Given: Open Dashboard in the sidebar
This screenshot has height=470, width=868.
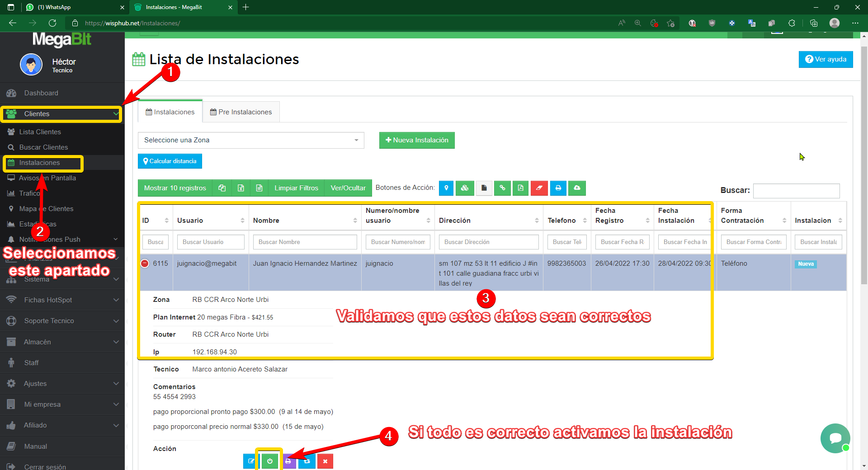Looking at the screenshot, I should [x=62, y=93].
